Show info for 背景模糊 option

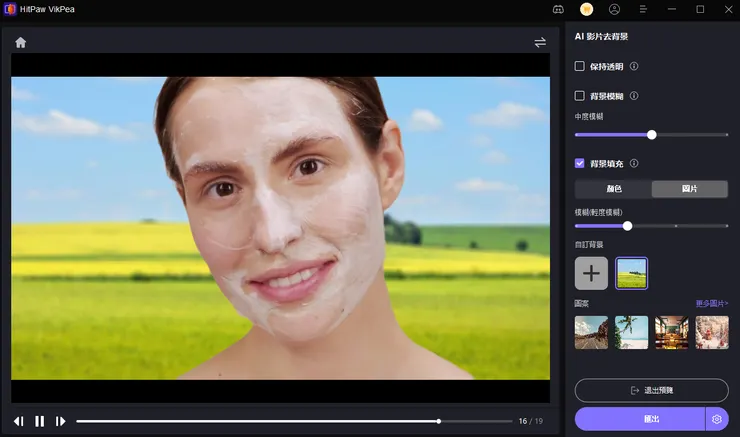pyautogui.click(x=634, y=96)
